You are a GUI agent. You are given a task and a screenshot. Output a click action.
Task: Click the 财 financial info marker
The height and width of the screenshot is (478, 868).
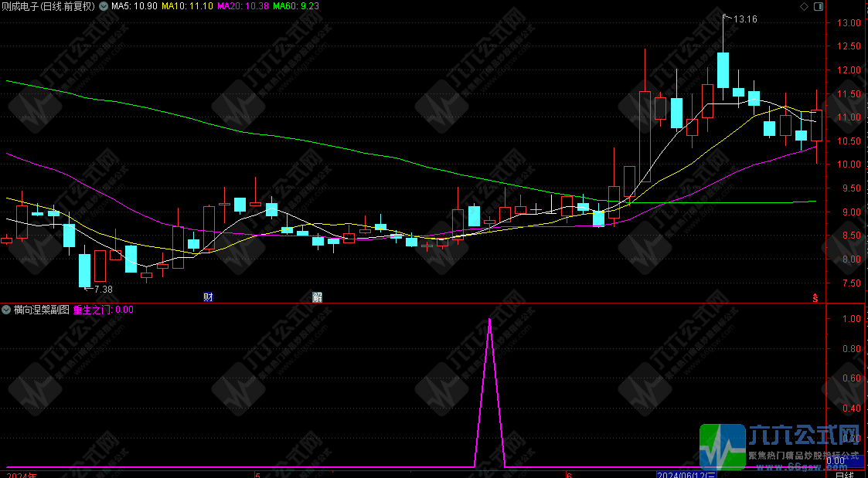point(207,297)
